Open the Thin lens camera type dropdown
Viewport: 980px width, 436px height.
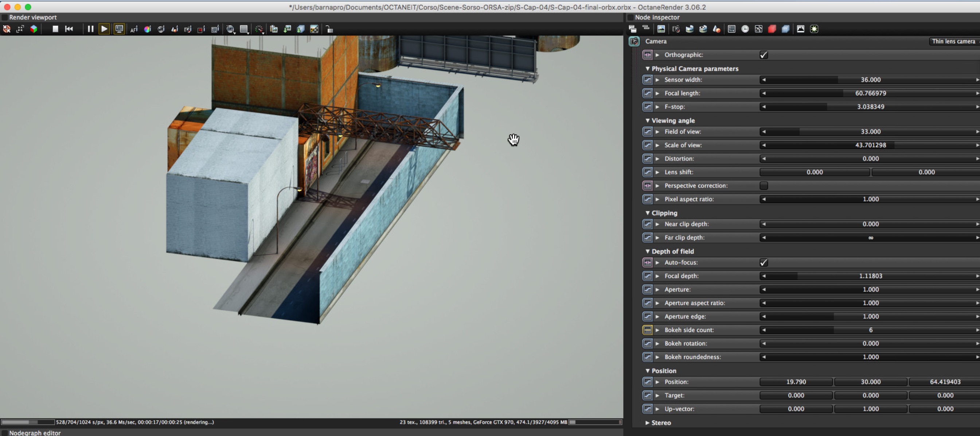coord(953,41)
